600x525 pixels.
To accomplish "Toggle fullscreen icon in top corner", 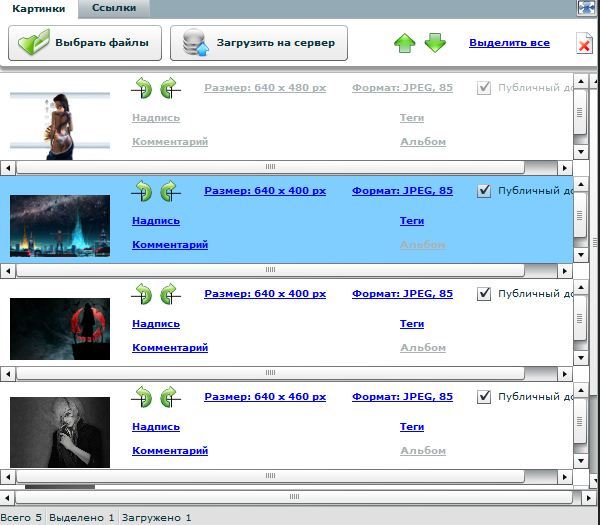I will point(586,8).
